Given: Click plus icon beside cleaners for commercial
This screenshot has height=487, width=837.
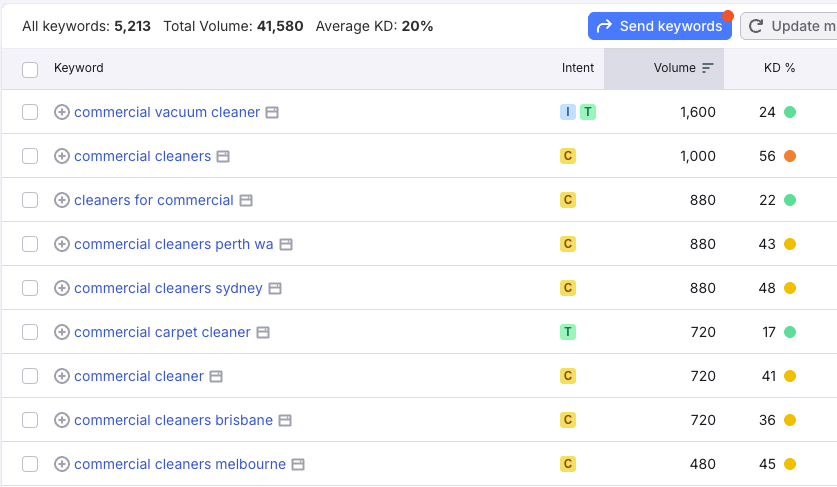Looking at the screenshot, I should [62, 200].
